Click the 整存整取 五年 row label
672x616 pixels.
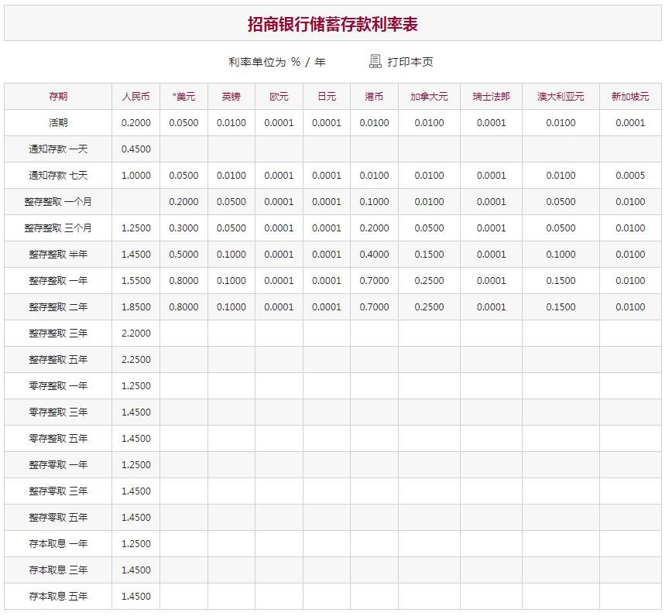[58, 360]
